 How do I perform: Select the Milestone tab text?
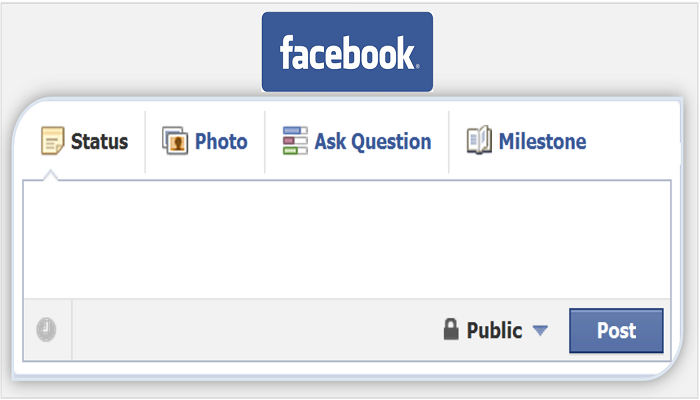542,142
